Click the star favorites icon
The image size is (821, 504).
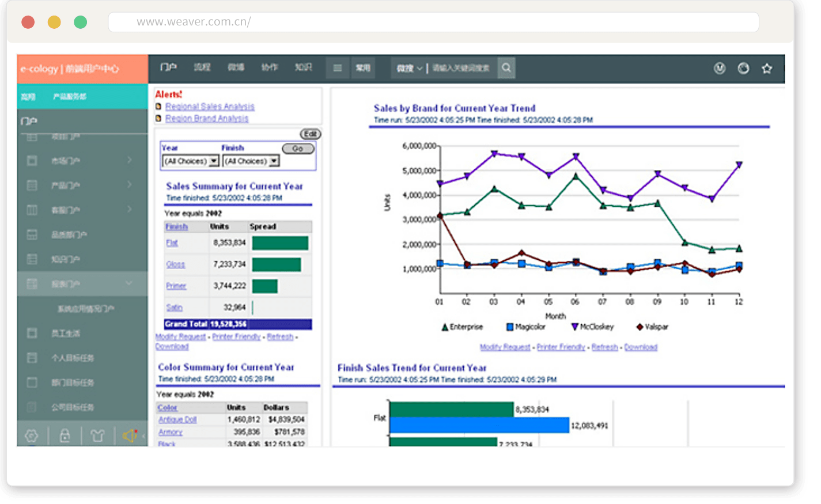(x=767, y=69)
